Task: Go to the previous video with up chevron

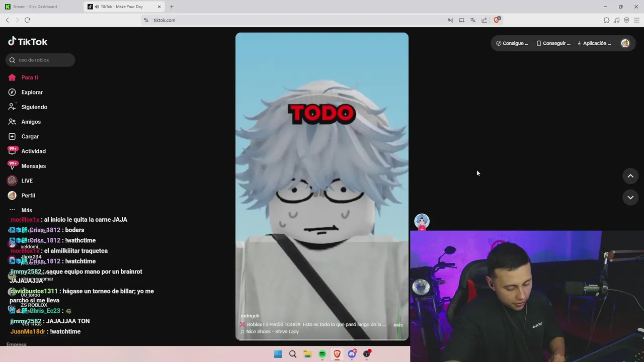Action: click(630, 176)
